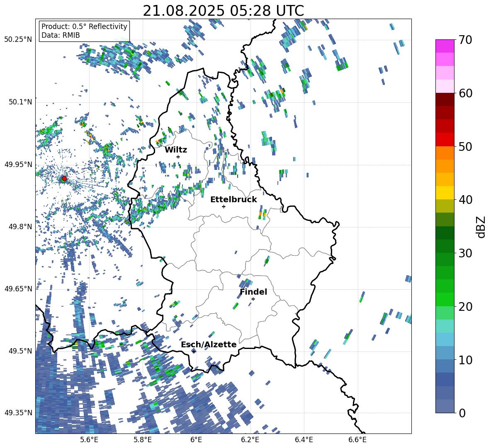Pick the bright red colorbar swatch above 50

(445, 140)
